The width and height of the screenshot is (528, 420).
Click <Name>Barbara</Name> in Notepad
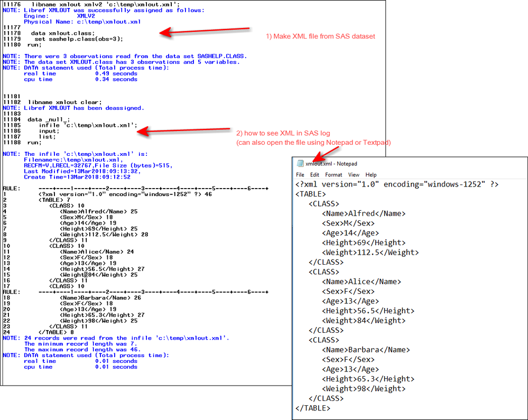[x=366, y=350]
